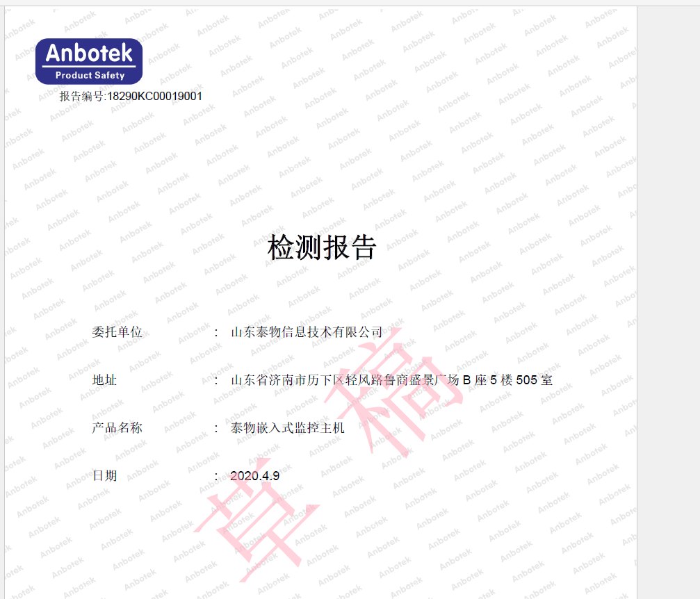The width and height of the screenshot is (700, 599).
Task: Click the Anbotek Product Safety logo
Action: (x=89, y=61)
